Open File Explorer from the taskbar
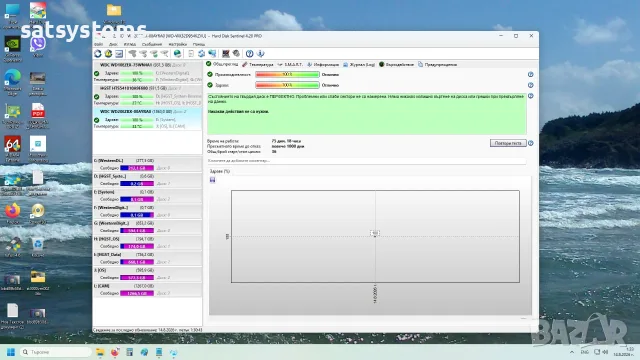 100,352
